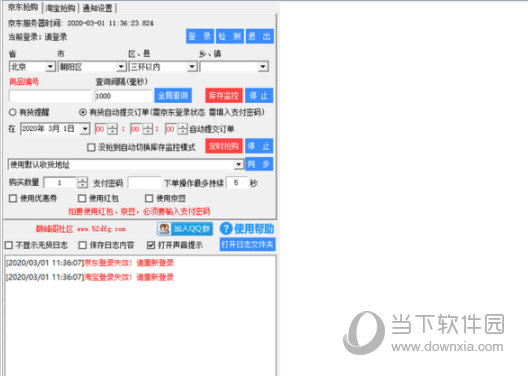Click the 京东登录失效 log line
528x376 pixels.
[x=90, y=263]
